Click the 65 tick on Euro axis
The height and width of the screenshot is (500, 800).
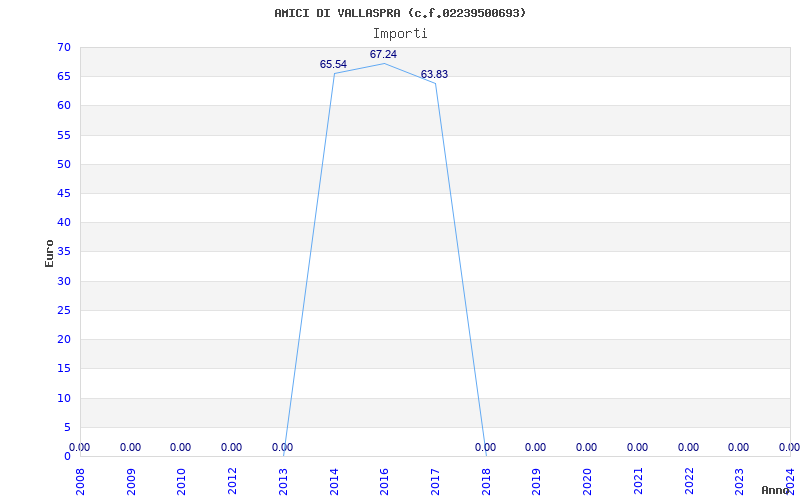64,77
